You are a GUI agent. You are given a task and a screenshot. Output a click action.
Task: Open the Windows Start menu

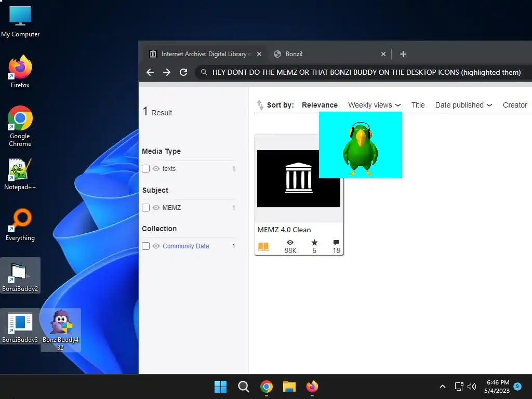click(x=220, y=387)
